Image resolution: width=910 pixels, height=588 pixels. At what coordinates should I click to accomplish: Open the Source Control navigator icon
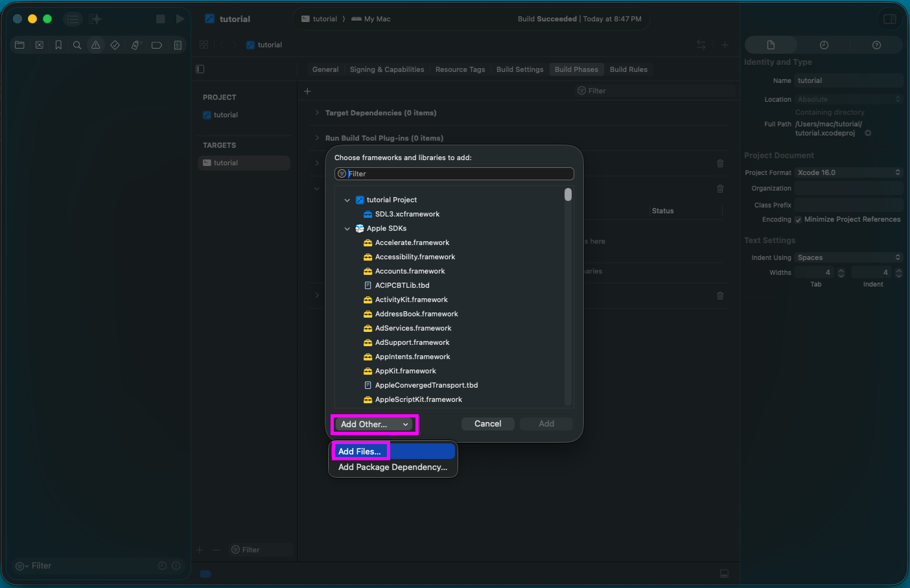coord(40,45)
